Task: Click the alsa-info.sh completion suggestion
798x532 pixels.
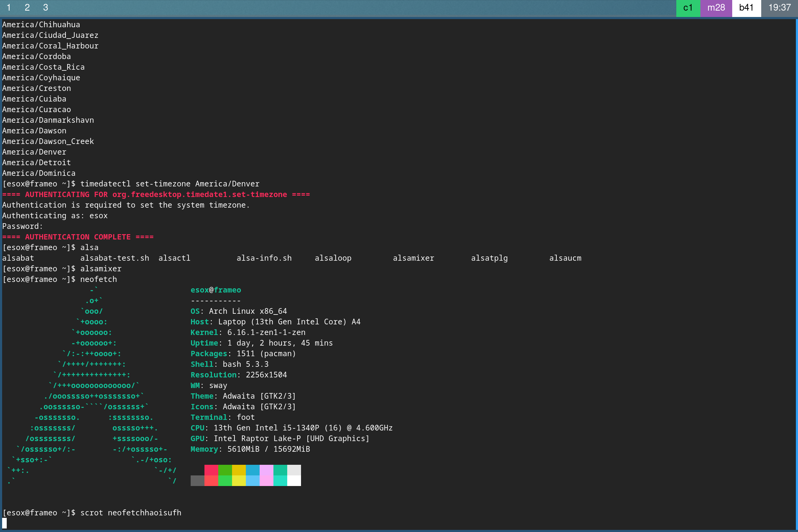Action: [x=264, y=258]
